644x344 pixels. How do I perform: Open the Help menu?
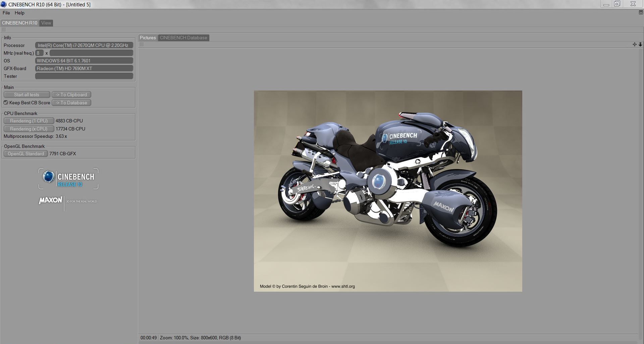point(19,13)
